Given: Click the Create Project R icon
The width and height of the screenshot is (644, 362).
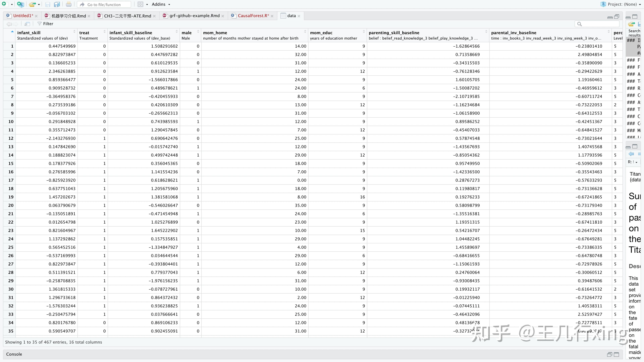Looking at the screenshot, I should 20,4.
